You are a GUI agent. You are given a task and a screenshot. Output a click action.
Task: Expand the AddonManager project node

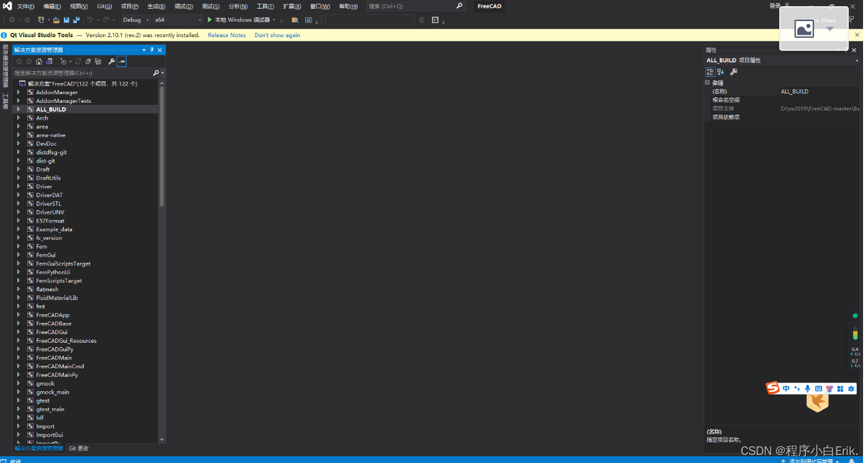[19, 92]
